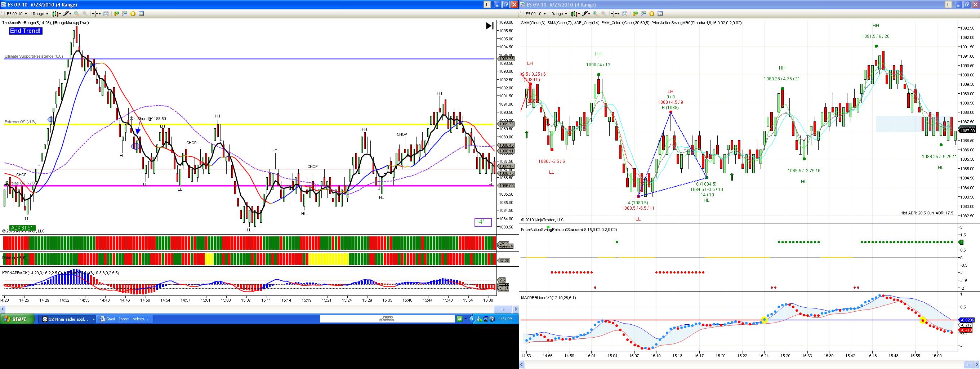Click zoom-to-frame icon in left chart toolbar
The height and width of the screenshot is (369, 980).
coord(106,14)
